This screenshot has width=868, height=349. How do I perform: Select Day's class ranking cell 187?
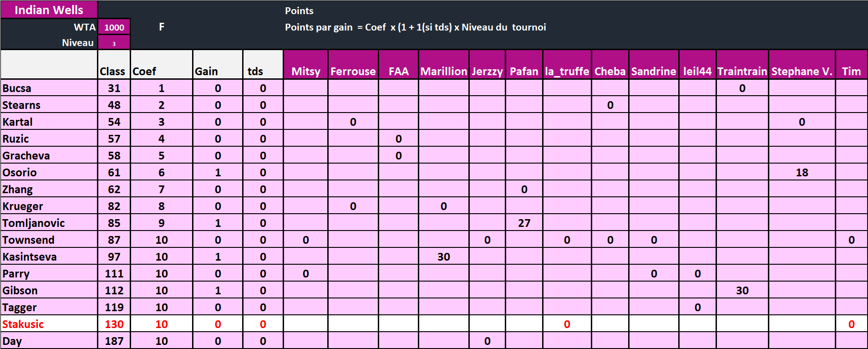click(114, 341)
